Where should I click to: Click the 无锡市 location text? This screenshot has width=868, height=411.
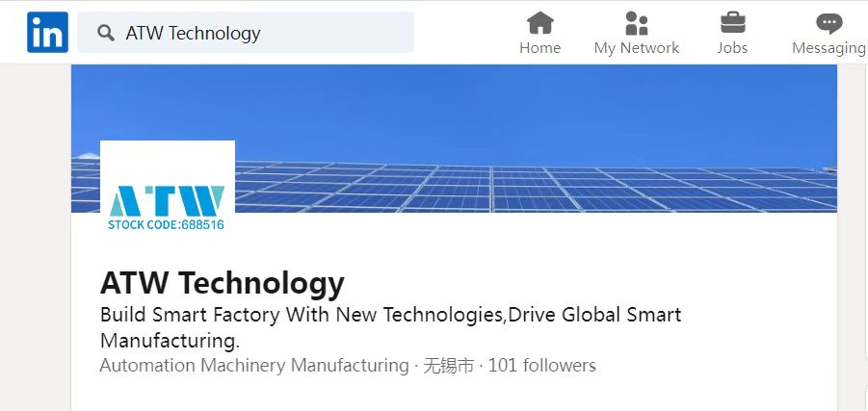448,366
